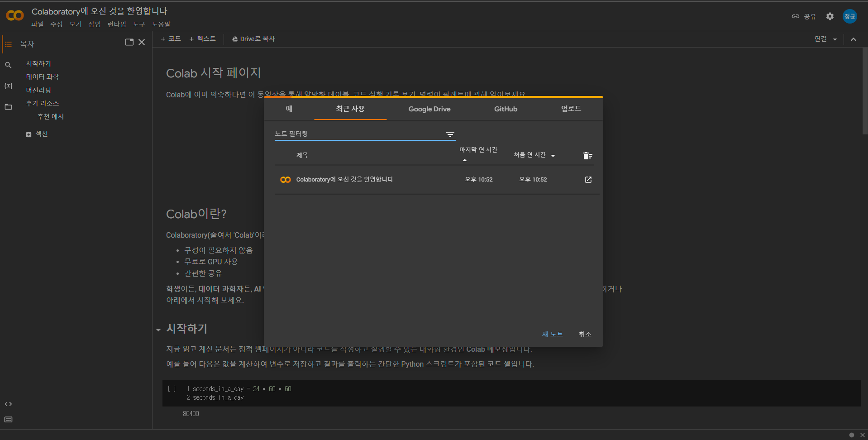Add a code cell with + 코드
Image resolution: width=868 pixels, height=440 pixels.
click(x=171, y=39)
